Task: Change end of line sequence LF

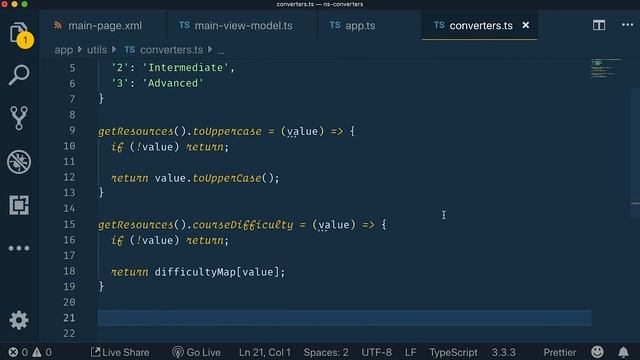Action: point(411,352)
